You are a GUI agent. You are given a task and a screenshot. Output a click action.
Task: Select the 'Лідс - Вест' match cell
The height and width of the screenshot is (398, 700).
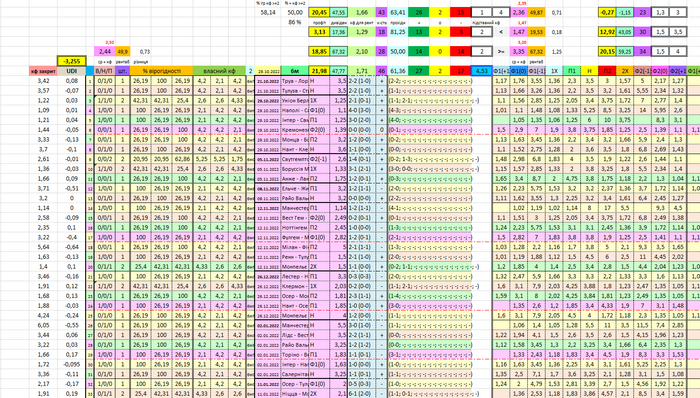click(x=295, y=335)
